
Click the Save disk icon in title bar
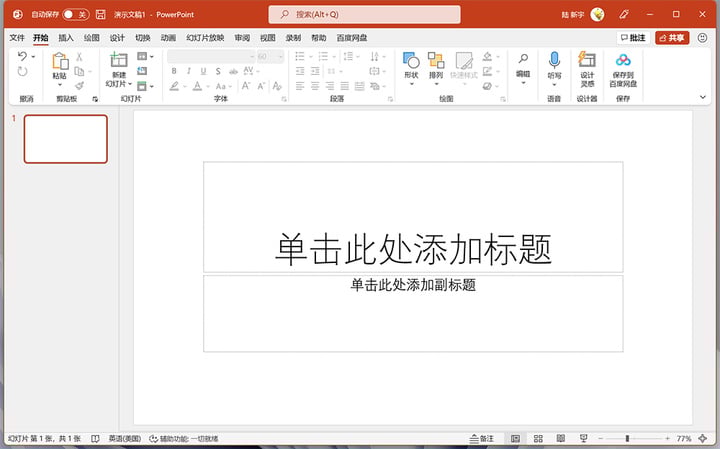(101, 15)
